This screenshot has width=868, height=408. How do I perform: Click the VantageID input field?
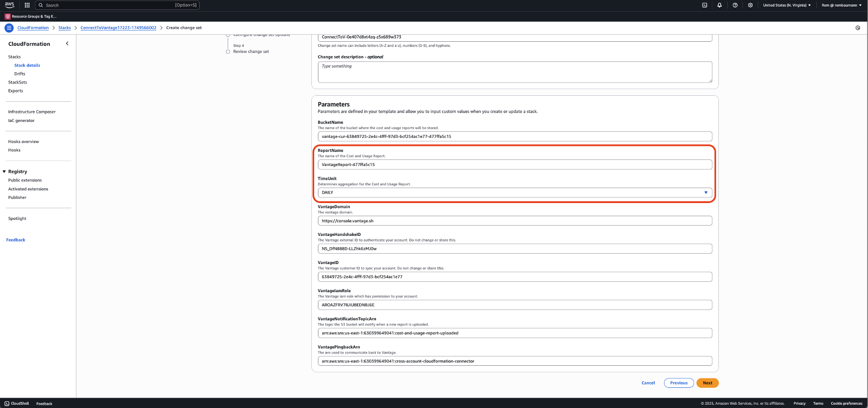[x=515, y=277]
